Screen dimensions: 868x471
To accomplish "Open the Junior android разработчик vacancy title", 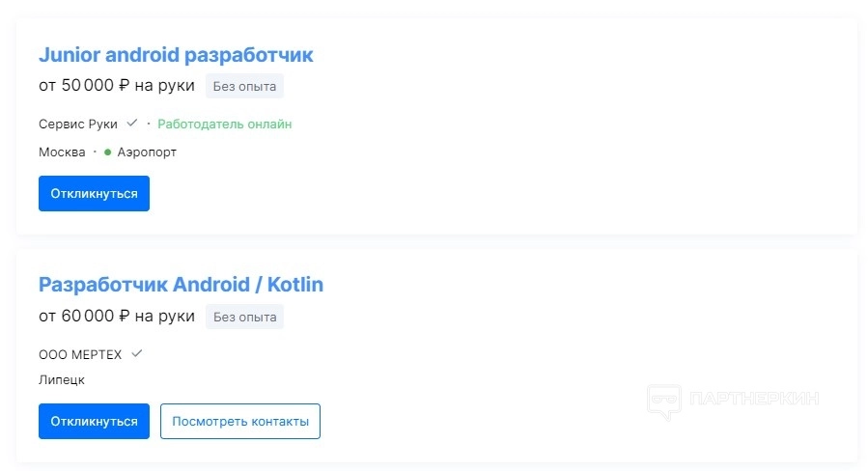I will tap(176, 55).
